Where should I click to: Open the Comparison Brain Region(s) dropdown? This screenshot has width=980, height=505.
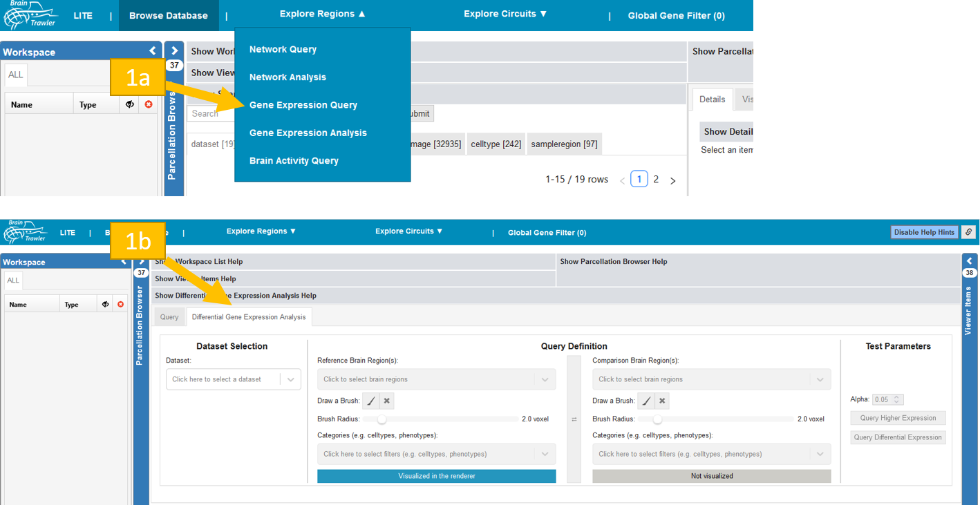pyautogui.click(x=711, y=379)
